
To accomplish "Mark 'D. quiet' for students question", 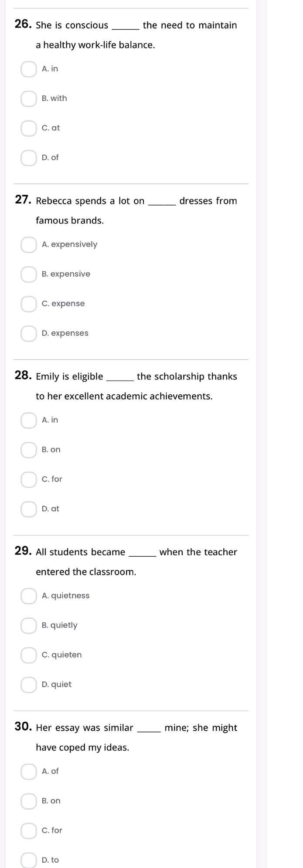I will click(x=29, y=685).
